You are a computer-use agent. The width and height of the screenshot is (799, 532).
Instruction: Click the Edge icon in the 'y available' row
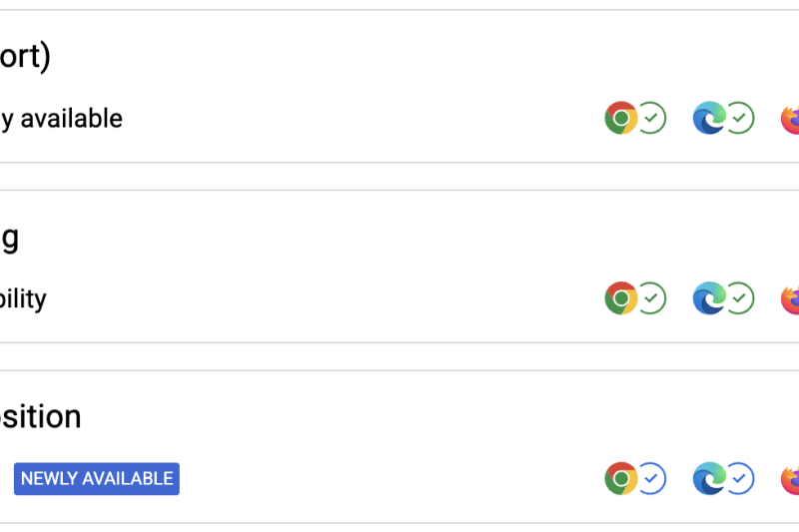point(709,118)
